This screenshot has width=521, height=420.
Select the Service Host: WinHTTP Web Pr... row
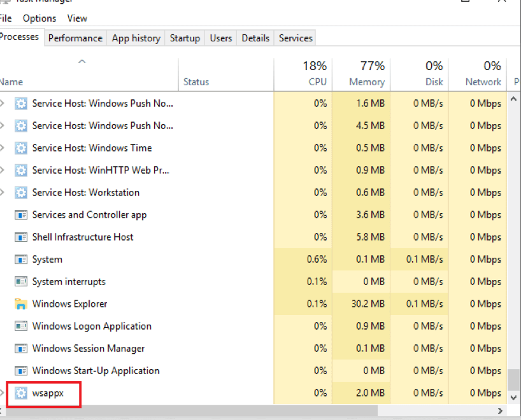click(x=253, y=171)
